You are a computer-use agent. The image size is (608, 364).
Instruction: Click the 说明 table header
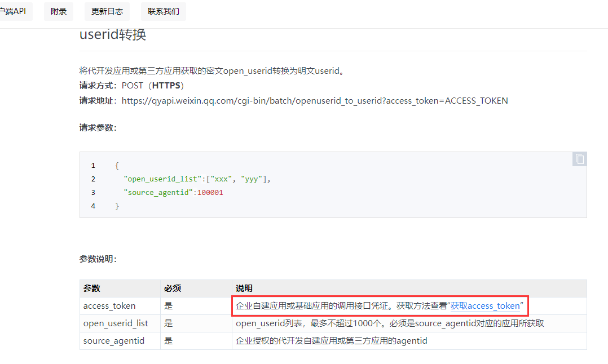243,288
